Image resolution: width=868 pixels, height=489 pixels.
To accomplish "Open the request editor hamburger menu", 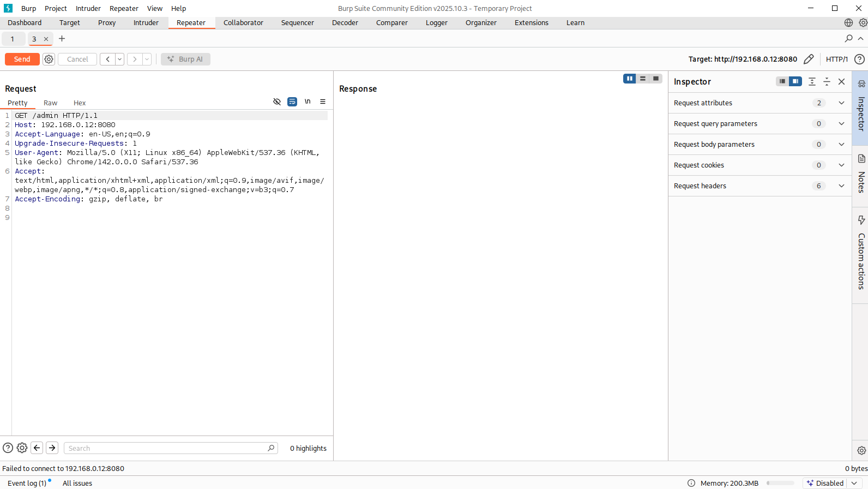I will point(323,102).
